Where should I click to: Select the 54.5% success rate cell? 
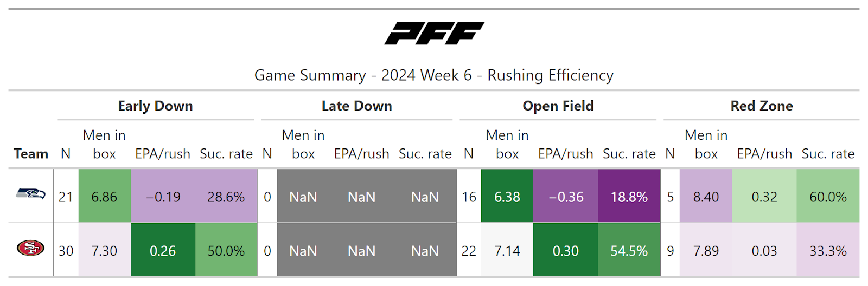(x=629, y=251)
